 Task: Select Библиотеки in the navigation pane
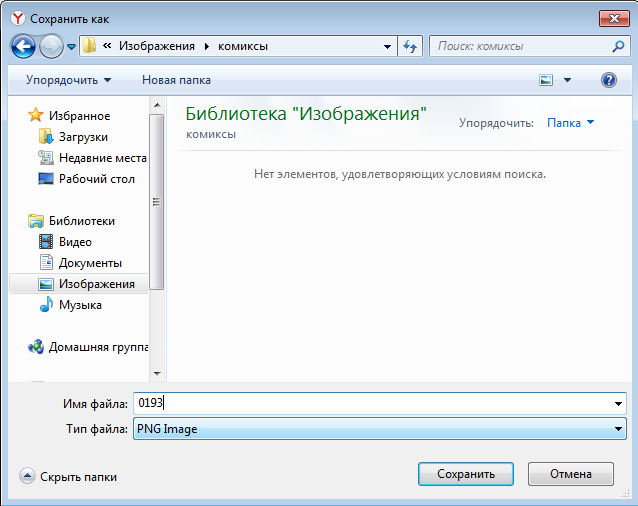(x=82, y=221)
